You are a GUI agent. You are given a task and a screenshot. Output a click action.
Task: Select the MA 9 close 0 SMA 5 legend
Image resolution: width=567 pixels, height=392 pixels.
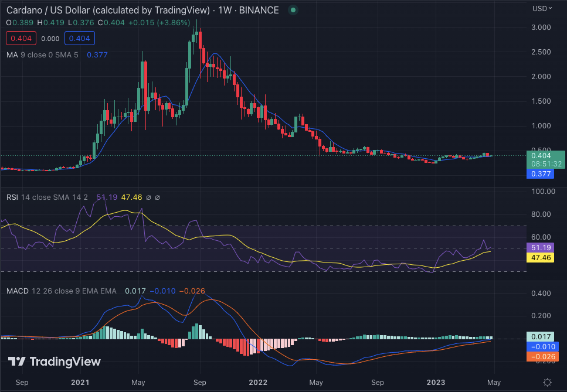[42, 55]
